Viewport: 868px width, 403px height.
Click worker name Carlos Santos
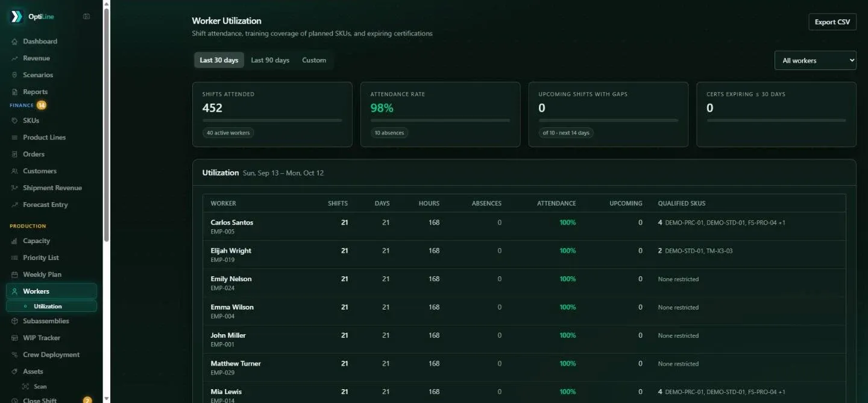tap(232, 223)
